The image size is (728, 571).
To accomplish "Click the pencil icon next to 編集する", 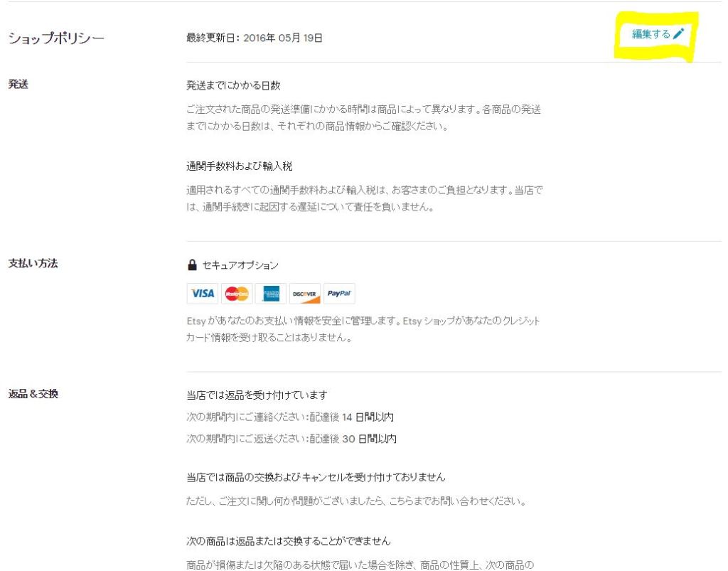I will (679, 33).
